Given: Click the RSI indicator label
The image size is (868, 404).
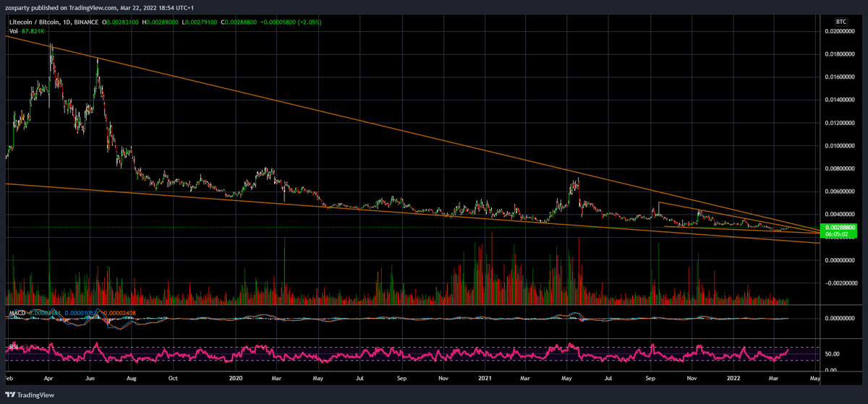Looking at the screenshot, I should [x=13, y=348].
